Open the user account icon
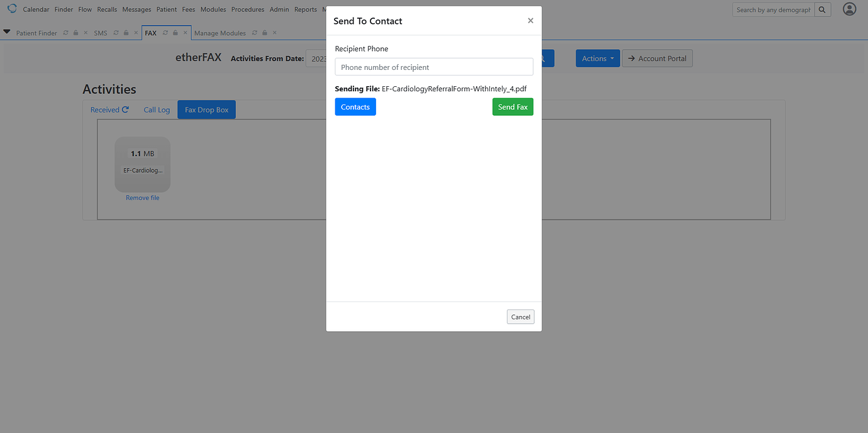 coord(849,9)
